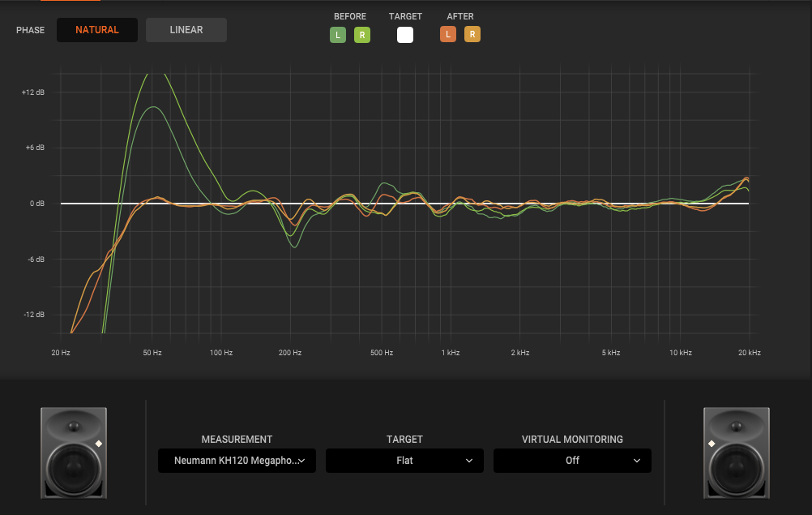Click the 50 Hz frequency axis label
This screenshot has height=515, width=812.
pyautogui.click(x=152, y=353)
